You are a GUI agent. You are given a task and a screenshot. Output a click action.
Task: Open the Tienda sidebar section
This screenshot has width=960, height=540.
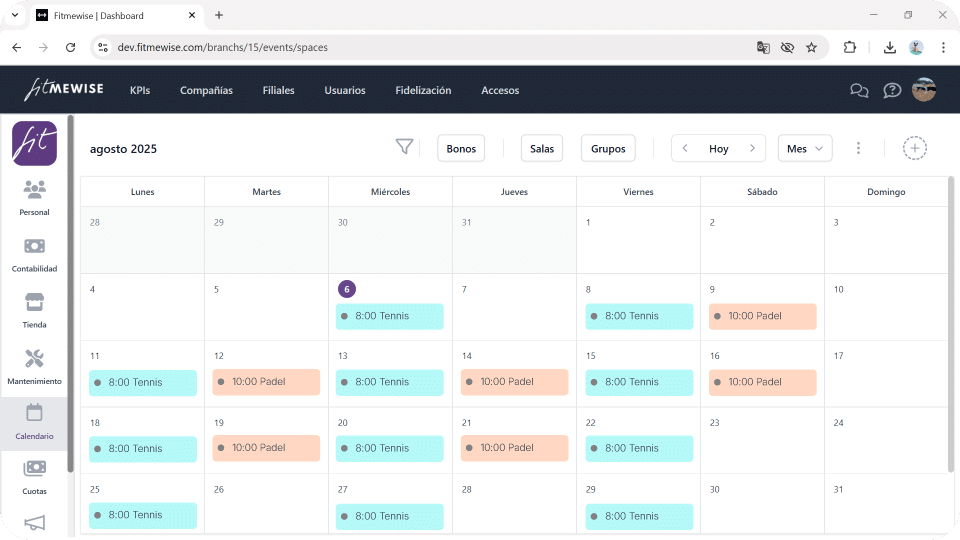coord(34,311)
